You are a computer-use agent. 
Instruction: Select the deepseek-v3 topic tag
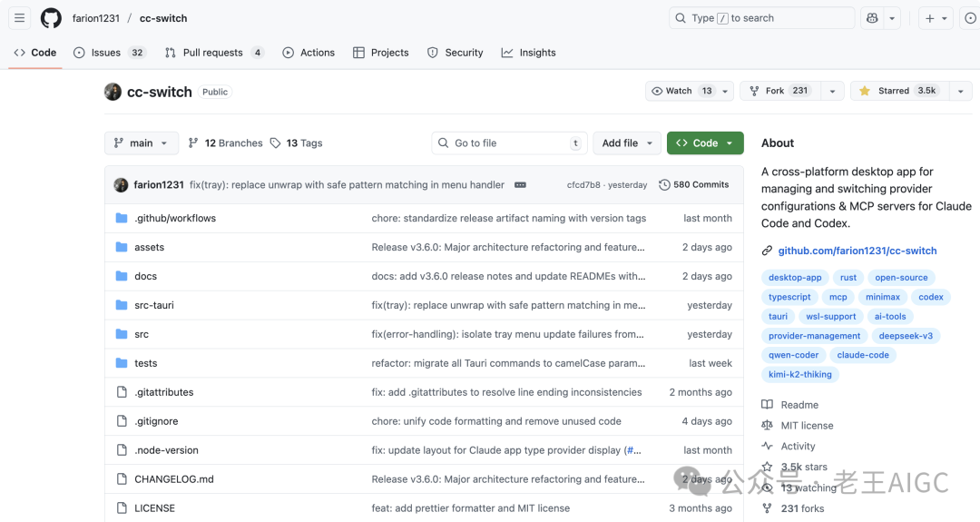[x=906, y=336]
